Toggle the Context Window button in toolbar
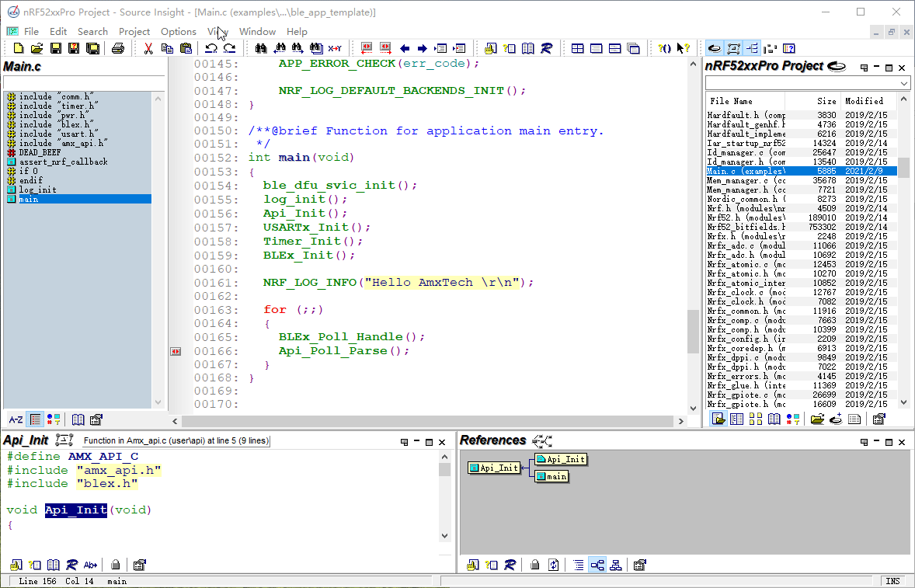915x588 pixels. click(x=733, y=48)
